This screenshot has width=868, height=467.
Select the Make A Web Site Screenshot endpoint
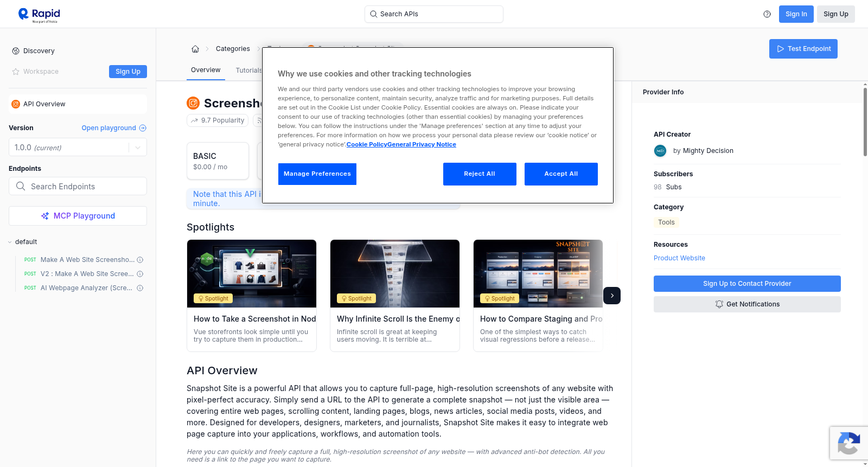coord(87,260)
